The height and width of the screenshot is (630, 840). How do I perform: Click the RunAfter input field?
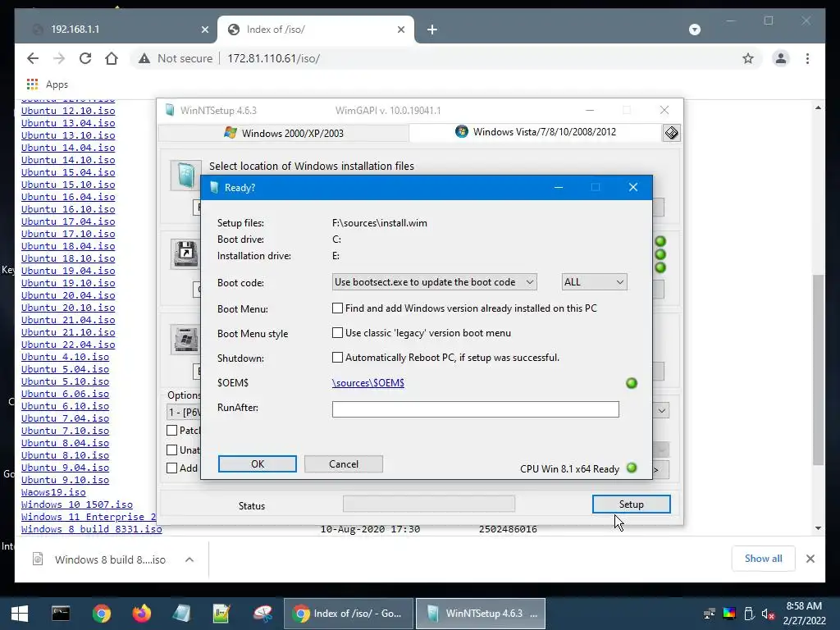[475, 409]
